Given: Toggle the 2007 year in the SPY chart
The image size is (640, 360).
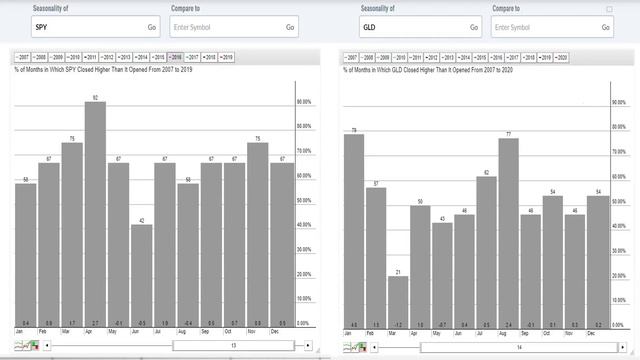Looking at the screenshot, I should click(22, 58).
